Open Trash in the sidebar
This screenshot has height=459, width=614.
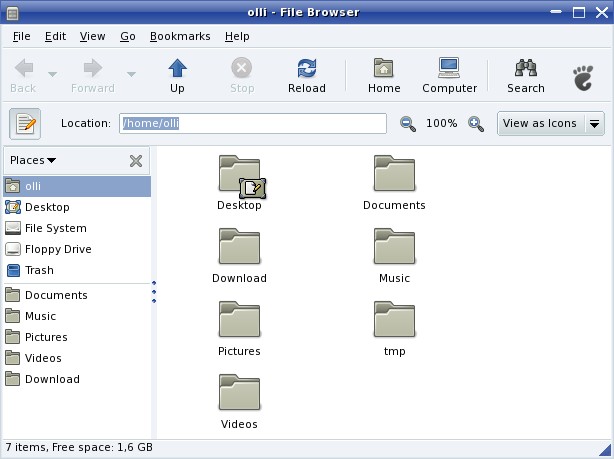[x=77, y=270]
